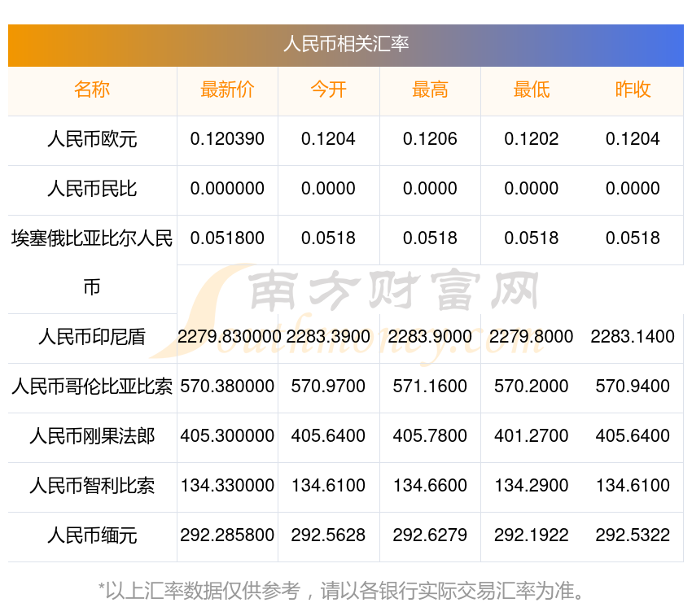Click the 人民币刚果法郎 row name
Image resolution: width=692 pixels, height=616 pixels.
(92, 436)
